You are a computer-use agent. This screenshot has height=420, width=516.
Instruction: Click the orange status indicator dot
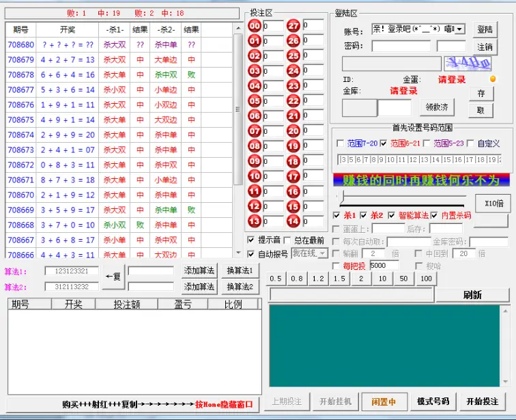[493, 79]
